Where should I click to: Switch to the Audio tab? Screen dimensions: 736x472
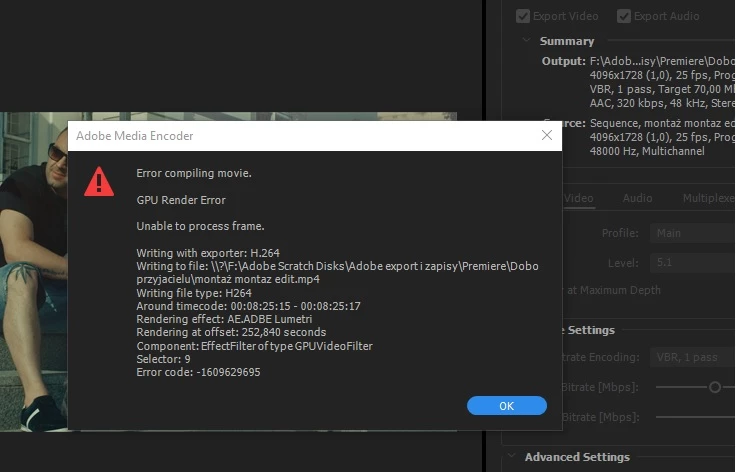click(x=637, y=198)
